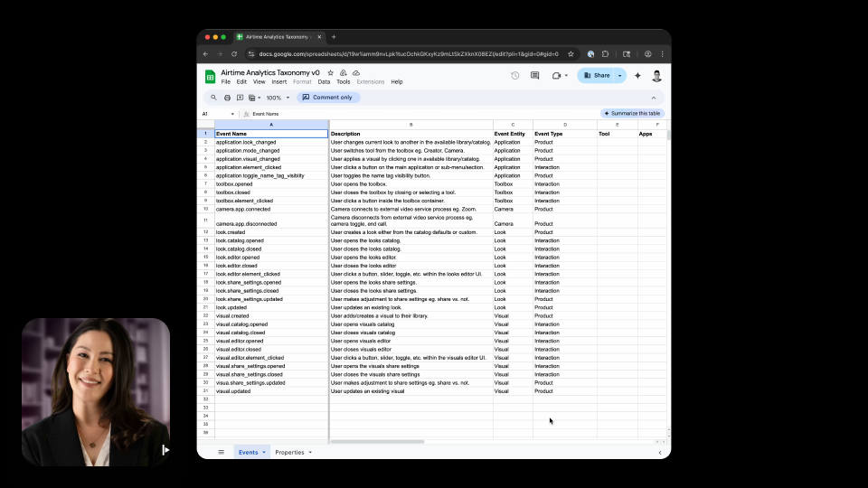Open the Data menu
The width and height of the screenshot is (868, 488).
click(324, 82)
